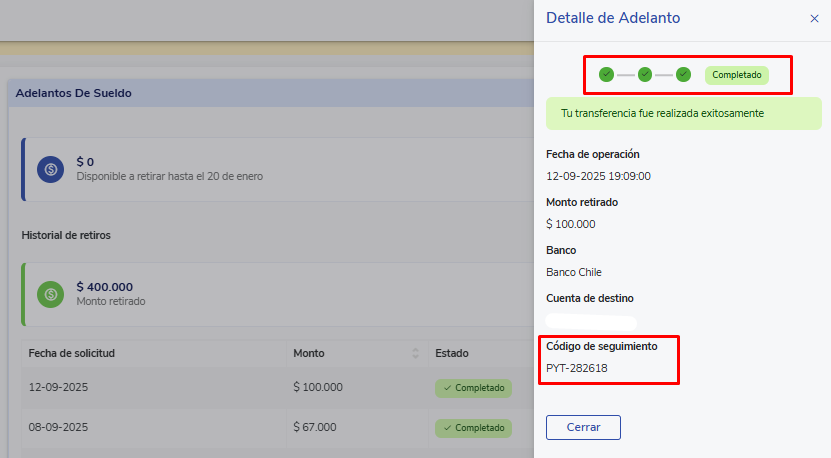
Task: Click the Completado badge next to progress steps
Action: click(x=737, y=75)
